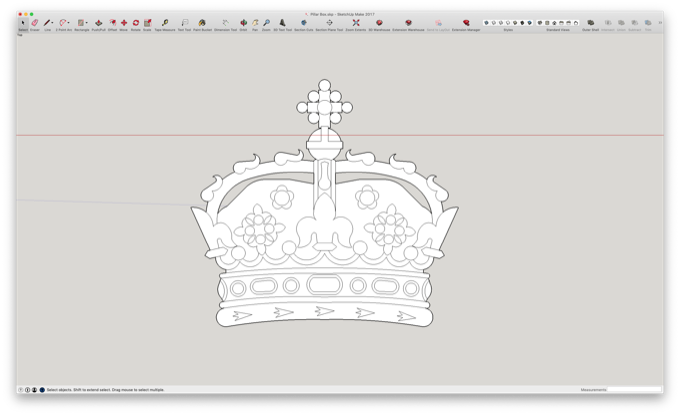The width and height of the screenshot is (680, 415).
Task: Toggle Back Edges face style
Action: point(494,23)
